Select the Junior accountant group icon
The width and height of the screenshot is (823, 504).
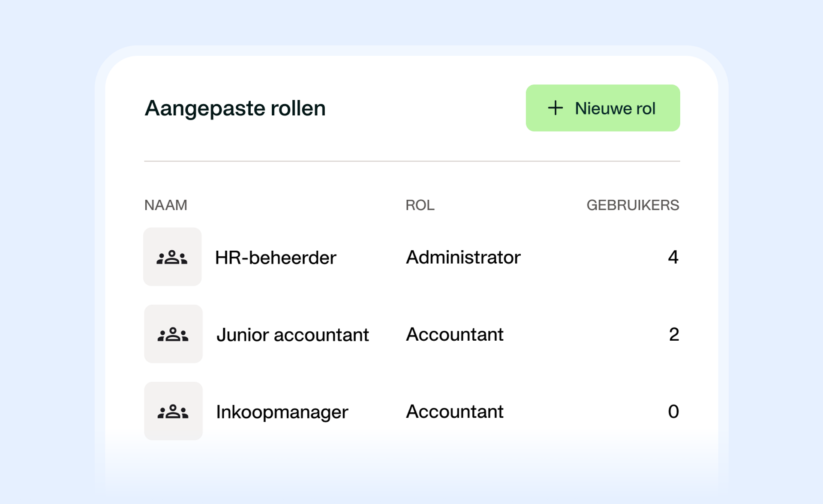pyautogui.click(x=173, y=334)
